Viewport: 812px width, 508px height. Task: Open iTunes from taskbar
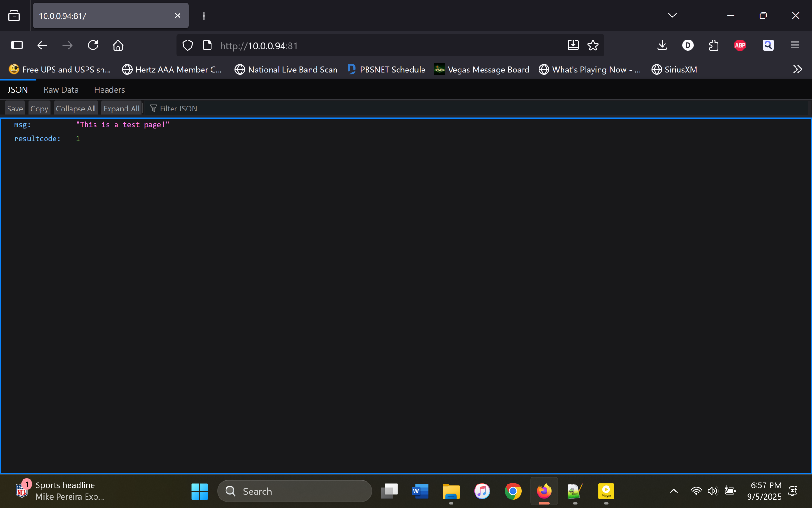482,491
